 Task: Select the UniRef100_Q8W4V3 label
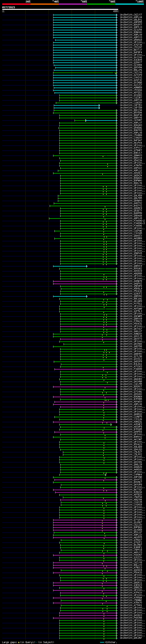click(131, 156)
